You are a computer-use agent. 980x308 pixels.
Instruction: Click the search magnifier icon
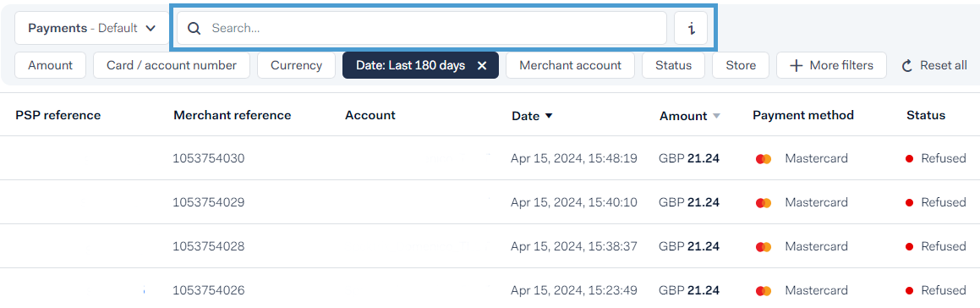pyautogui.click(x=194, y=28)
